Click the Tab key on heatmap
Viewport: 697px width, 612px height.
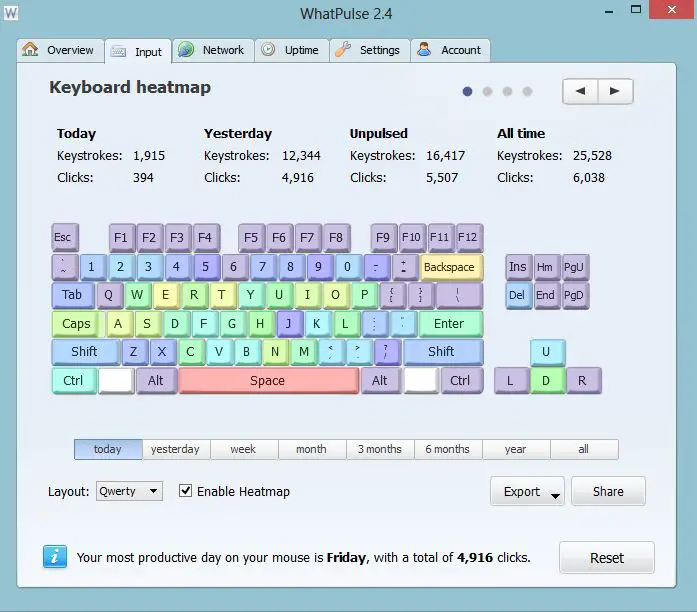pyautogui.click(x=73, y=295)
